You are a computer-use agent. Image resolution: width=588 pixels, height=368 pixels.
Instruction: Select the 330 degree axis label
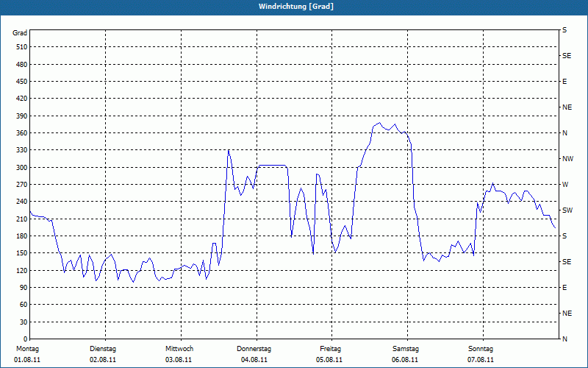click(22, 150)
